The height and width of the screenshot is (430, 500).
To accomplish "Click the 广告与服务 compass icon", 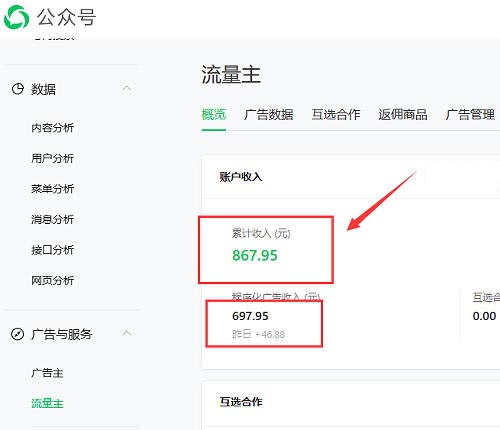I will pos(17,334).
